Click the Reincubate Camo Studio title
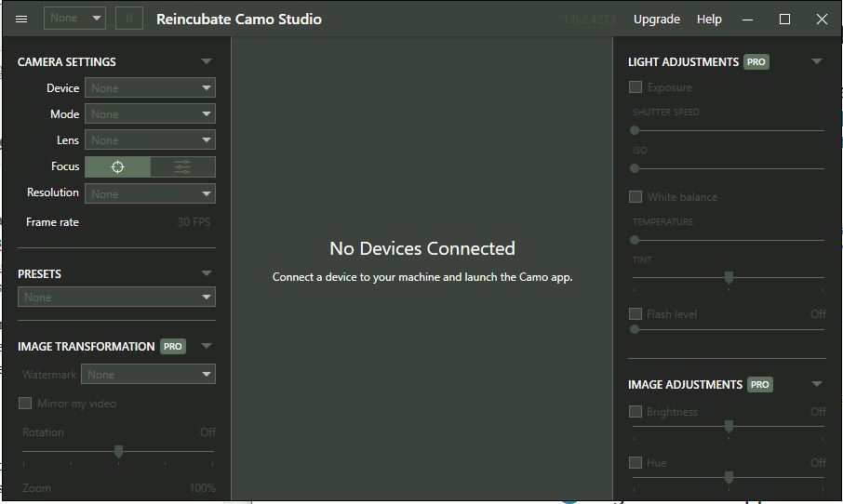The width and height of the screenshot is (843, 504). pos(239,19)
